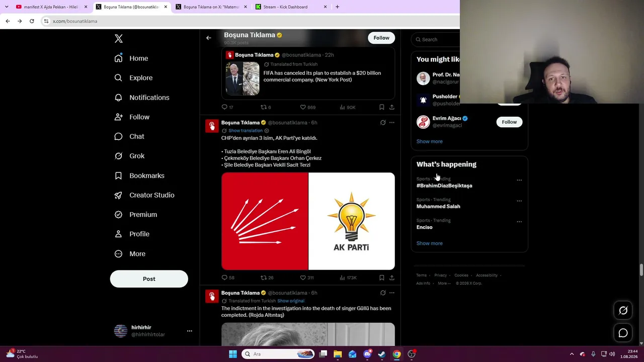644x362 pixels.
Task: Open more options for #BrahimDiazBeşiktaşa trend
Action: [x=519, y=180]
